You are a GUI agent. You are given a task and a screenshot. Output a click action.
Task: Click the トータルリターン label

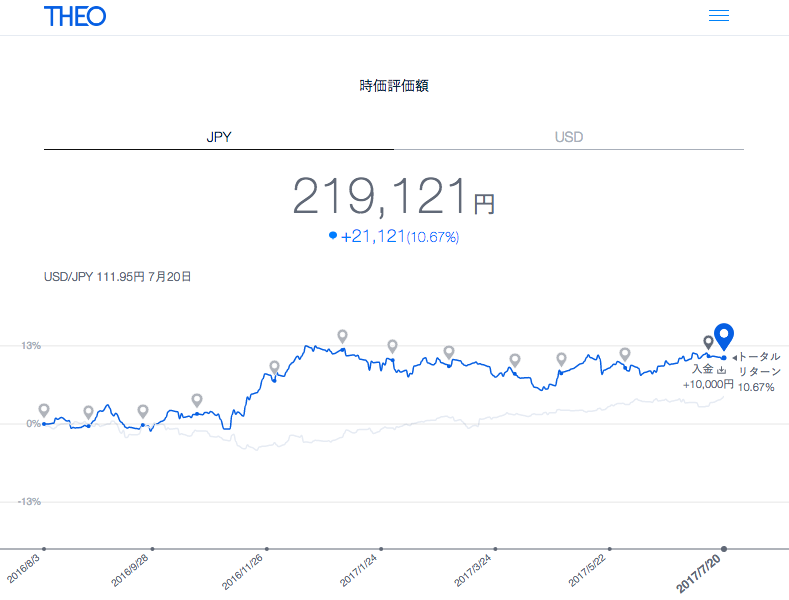pos(758,363)
